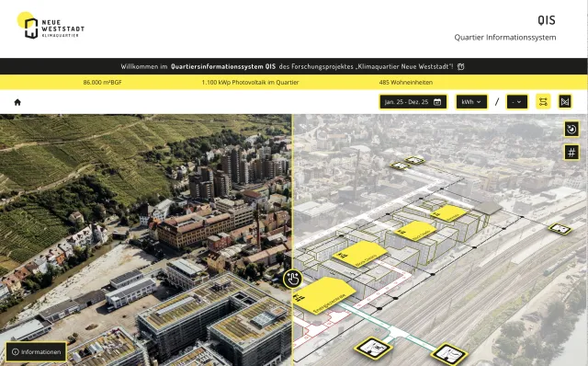Reset the map view rotation
The height and width of the screenshot is (366, 588).
pyautogui.click(x=571, y=130)
